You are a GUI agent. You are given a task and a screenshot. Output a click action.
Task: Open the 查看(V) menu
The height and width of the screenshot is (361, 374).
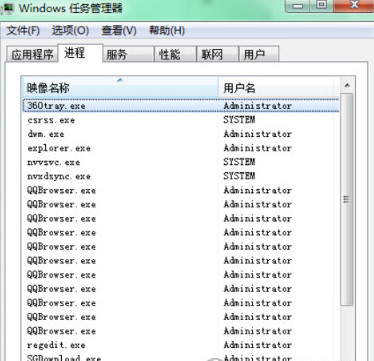119,31
